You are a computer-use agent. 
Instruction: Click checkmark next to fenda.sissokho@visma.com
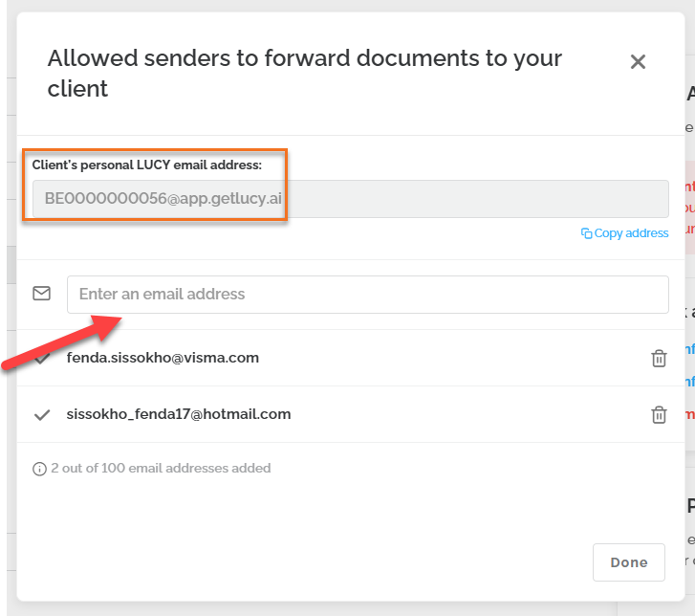42,359
